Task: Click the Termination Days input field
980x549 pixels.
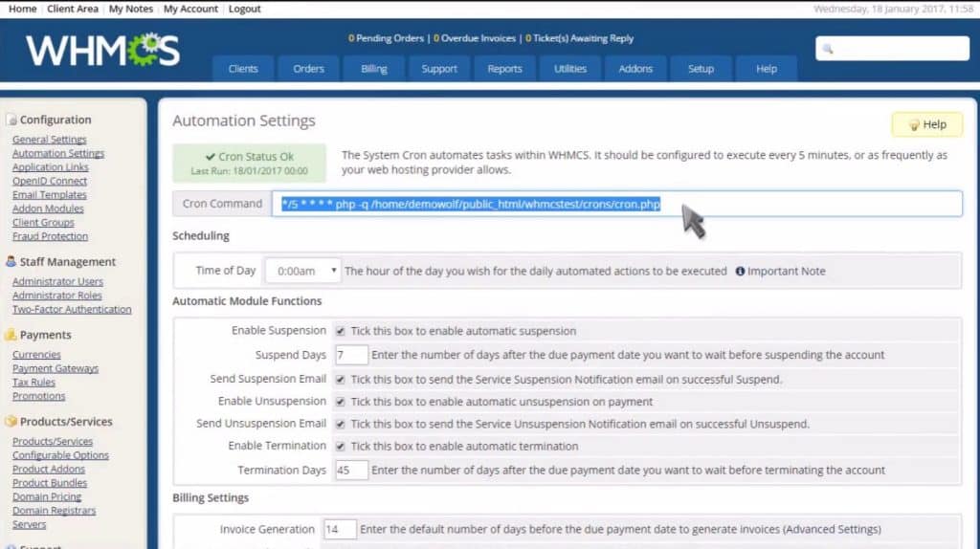Action: point(351,470)
